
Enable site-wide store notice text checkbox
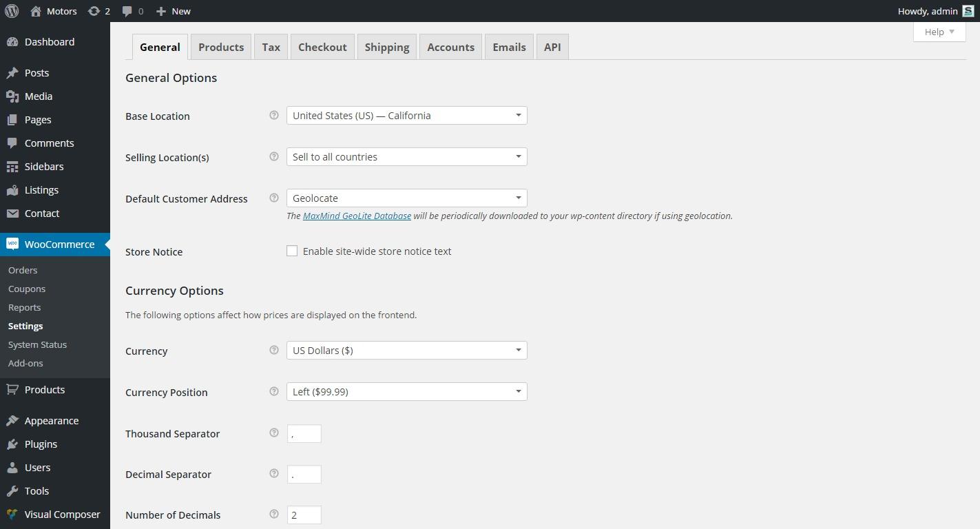pos(292,251)
